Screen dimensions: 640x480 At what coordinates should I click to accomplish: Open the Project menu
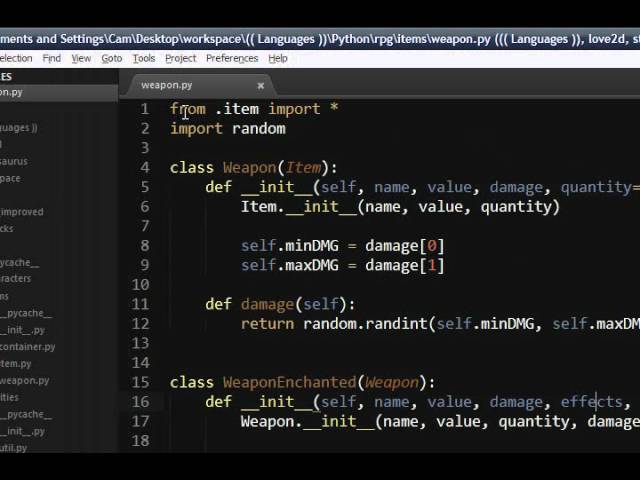(x=180, y=58)
